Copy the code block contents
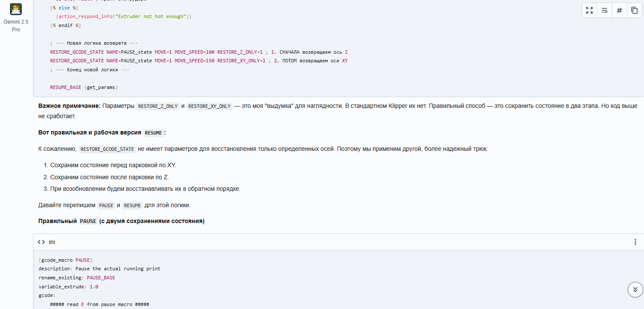The width and height of the screenshot is (644, 309). pos(635,10)
